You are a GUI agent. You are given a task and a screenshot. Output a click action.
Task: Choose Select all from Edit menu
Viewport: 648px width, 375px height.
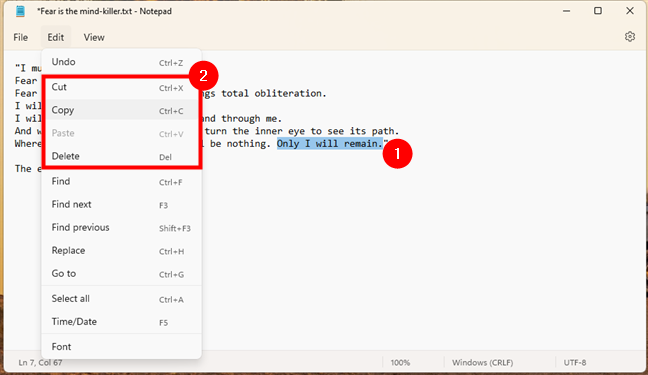[x=121, y=299]
